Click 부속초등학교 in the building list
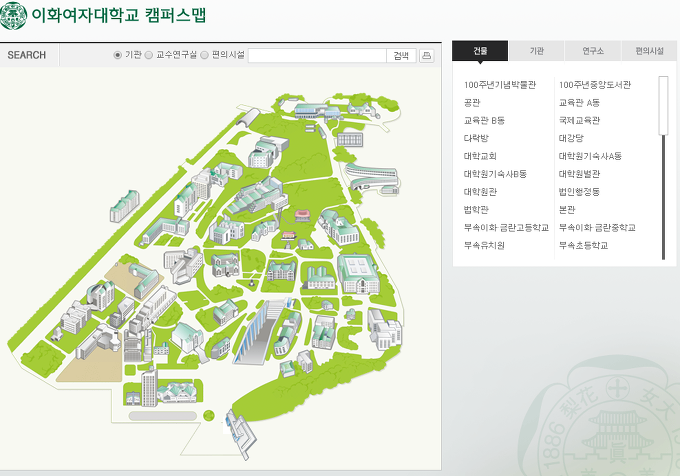The image size is (680, 476). pyautogui.click(x=583, y=245)
